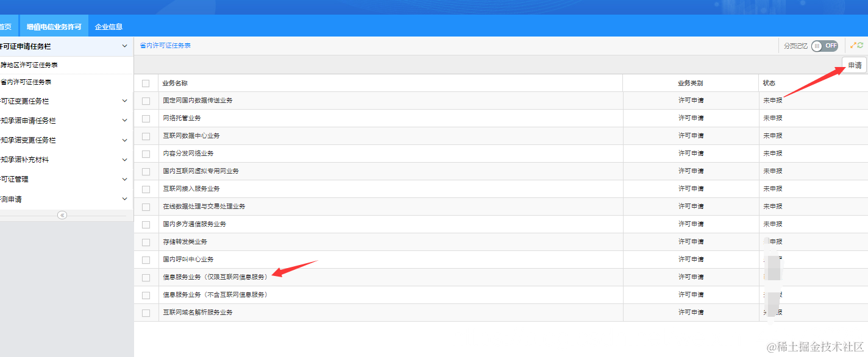The image size is (868, 357).
Task: Check the box for 国内多方通信服务业务
Action: point(146,224)
